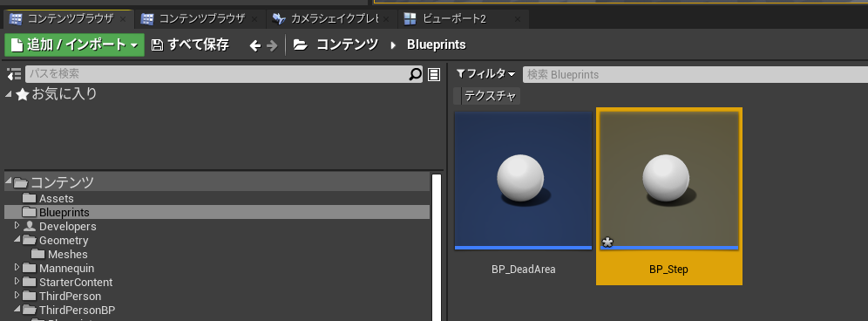
Task: Focus the 検索 Blueprints search field
Action: coord(695,74)
